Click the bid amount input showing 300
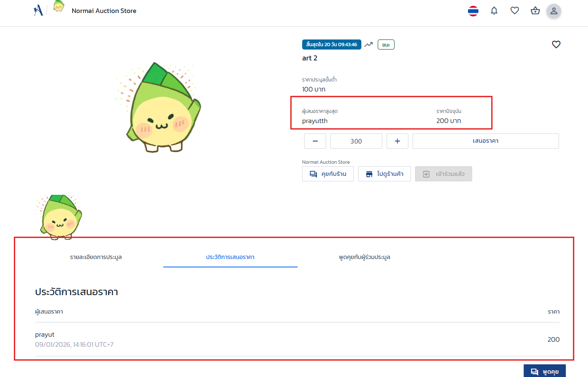The height and width of the screenshot is (377, 588). click(356, 141)
